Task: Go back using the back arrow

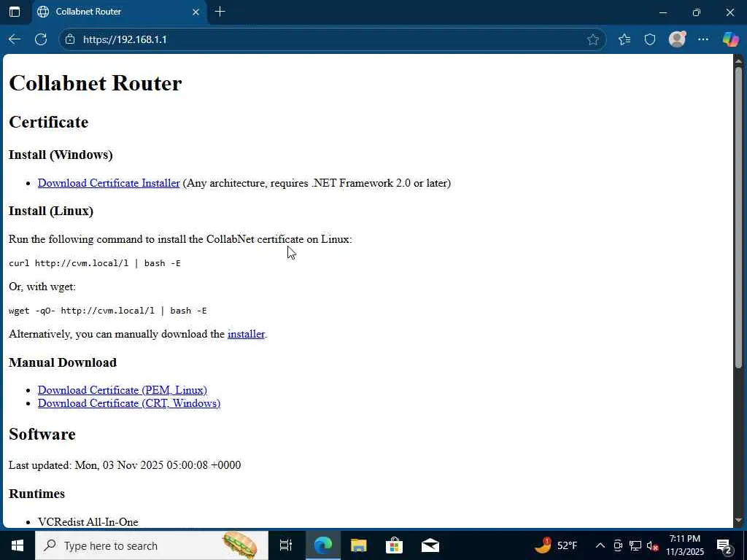Action: point(15,39)
